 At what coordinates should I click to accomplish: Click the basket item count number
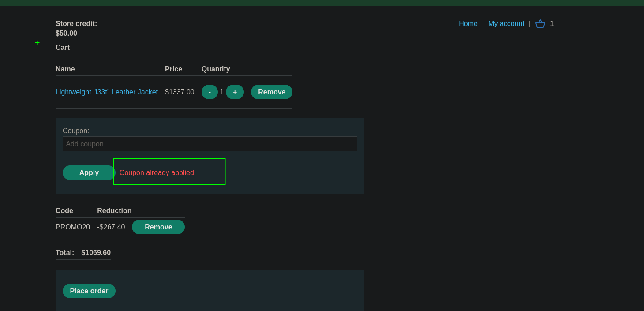(x=552, y=24)
